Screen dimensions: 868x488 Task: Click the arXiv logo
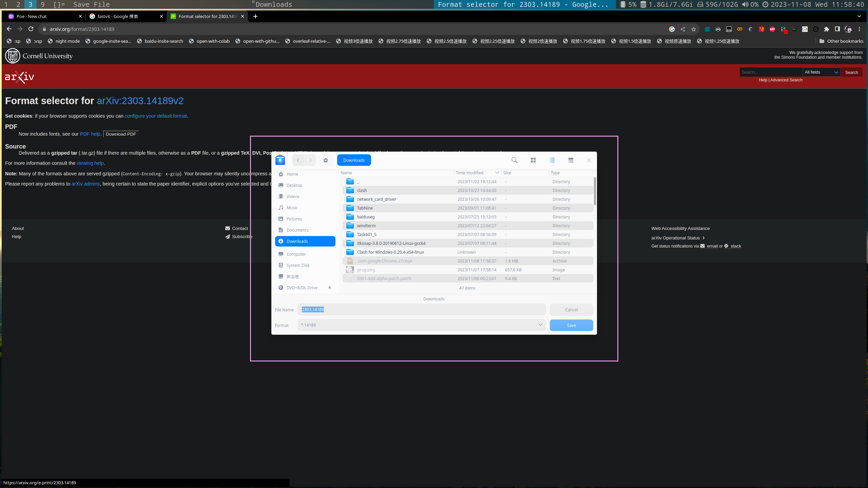click(19, 77)
